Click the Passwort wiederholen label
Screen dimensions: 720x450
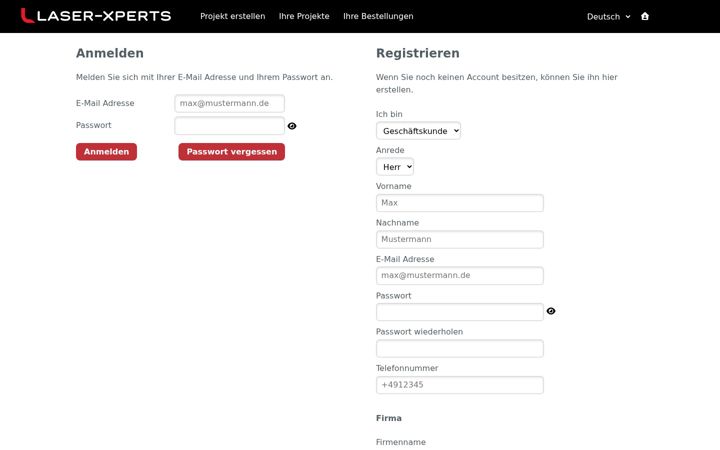(x=419, y=332)
